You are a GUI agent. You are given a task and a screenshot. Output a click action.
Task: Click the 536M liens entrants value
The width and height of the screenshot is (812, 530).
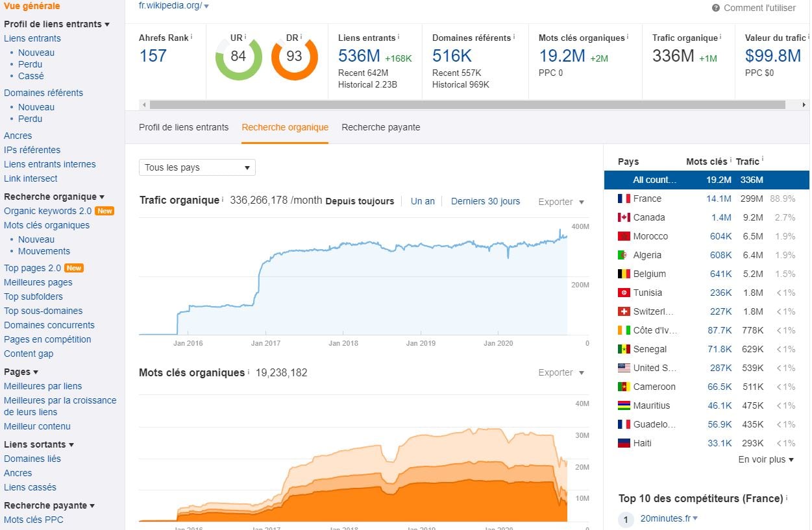click(359, 56)
